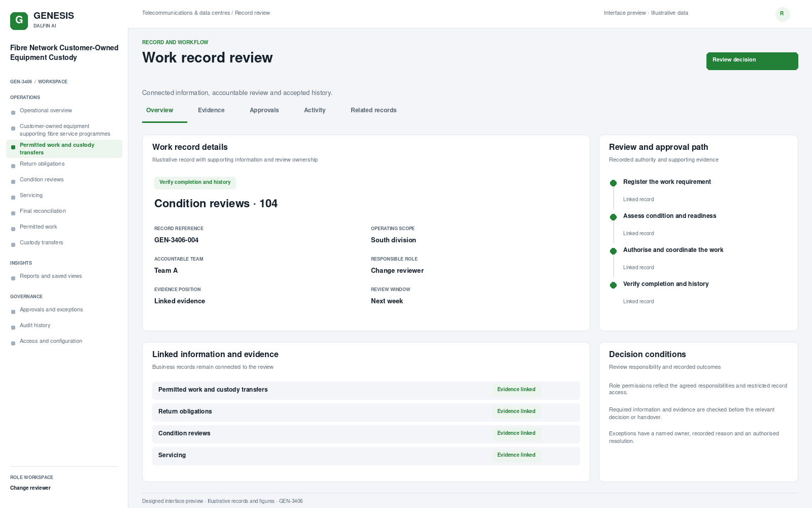This screenshot has height=508, width=812.
Task: Switch to the Overview tab
Action: click(159, 110)
